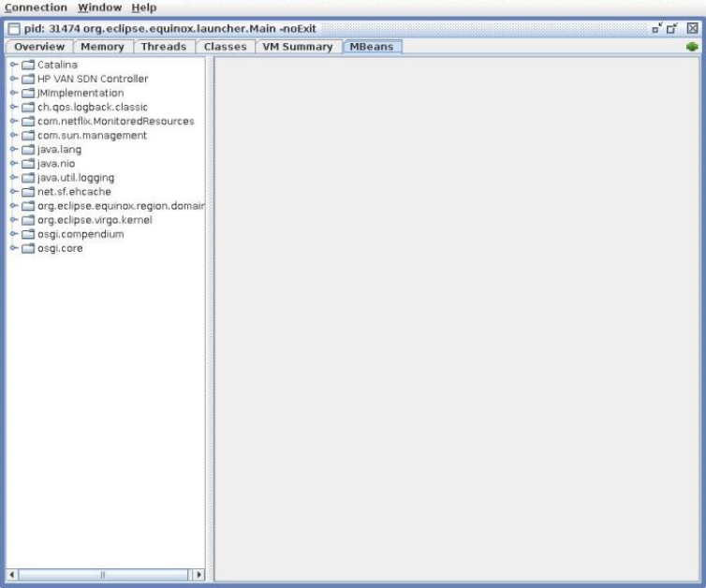Image resolution: width=706 pixels, height=588 pixels.
Task: Click the osgi.core folder icon
Action: [x=28, y=248]
